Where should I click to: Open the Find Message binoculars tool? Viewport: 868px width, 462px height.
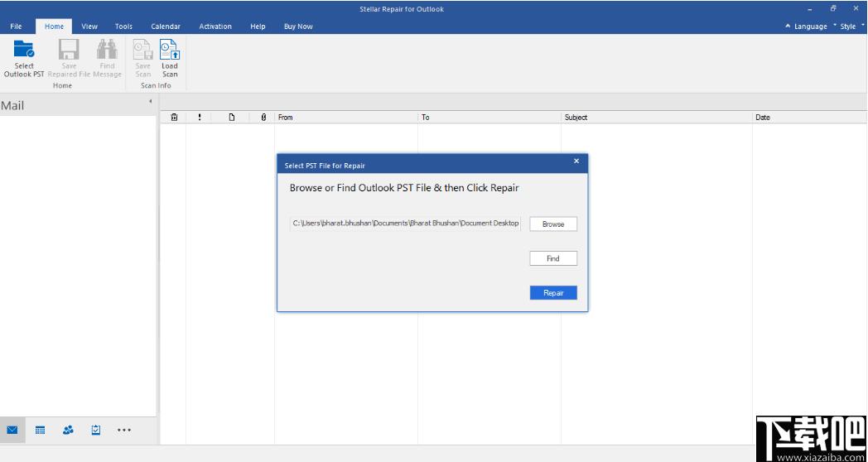[x=107, y=50]
